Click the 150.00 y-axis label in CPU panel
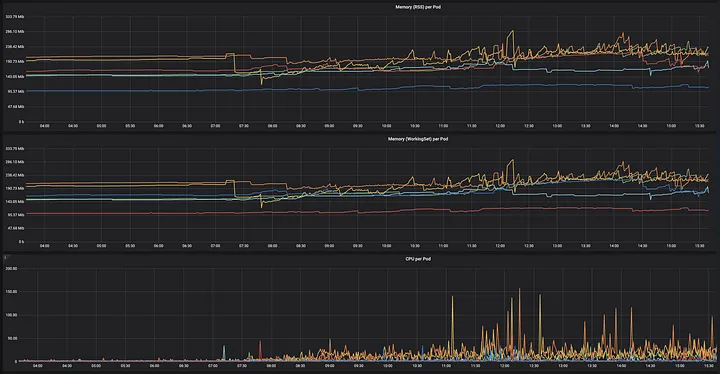 pos(11,292)
